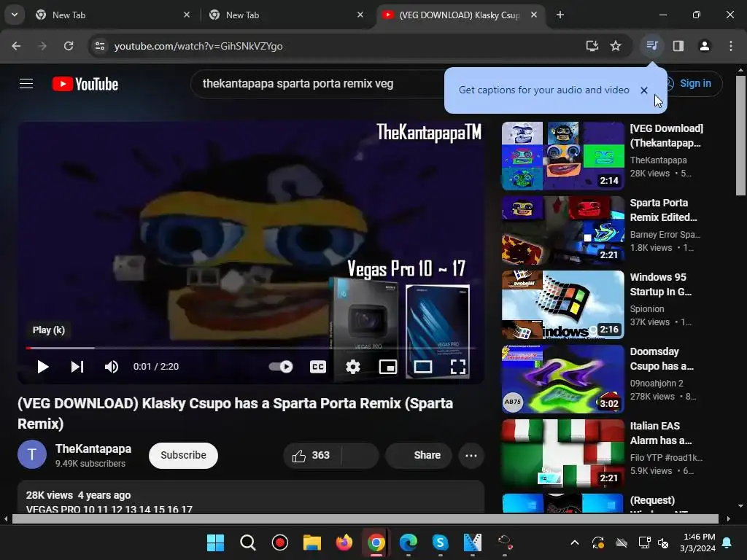
Task: Launch Firefox from taskbar
Action: coord(344,542)
